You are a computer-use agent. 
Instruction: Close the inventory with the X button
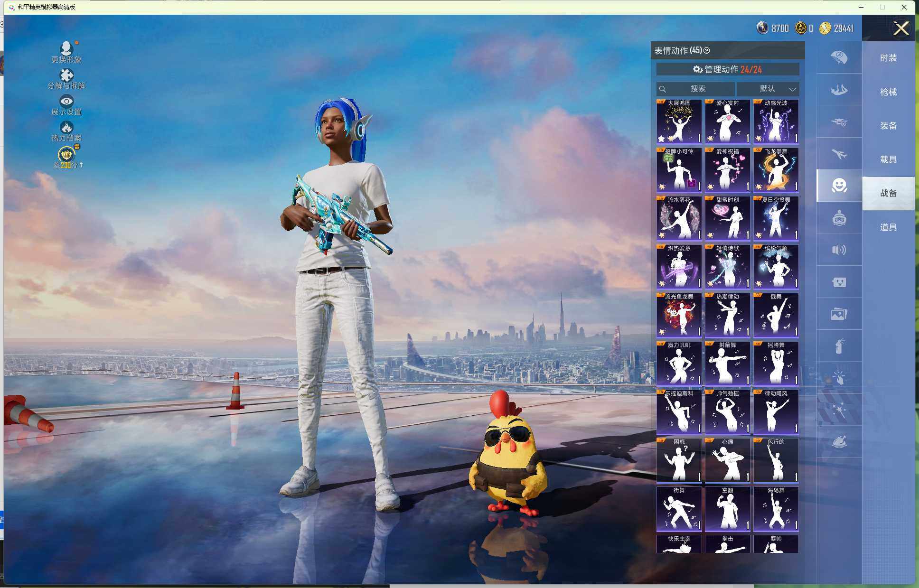(x=900, y=28)
